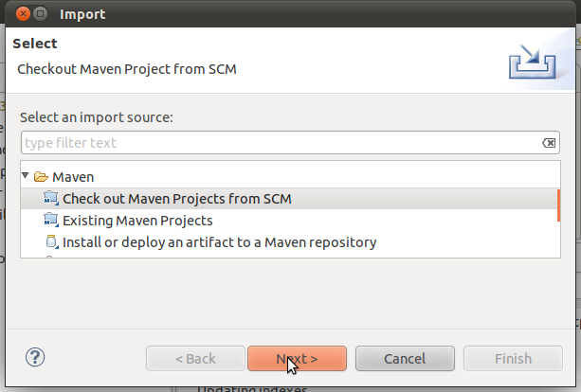Collapse the Maven tree node

click(26, 177)
